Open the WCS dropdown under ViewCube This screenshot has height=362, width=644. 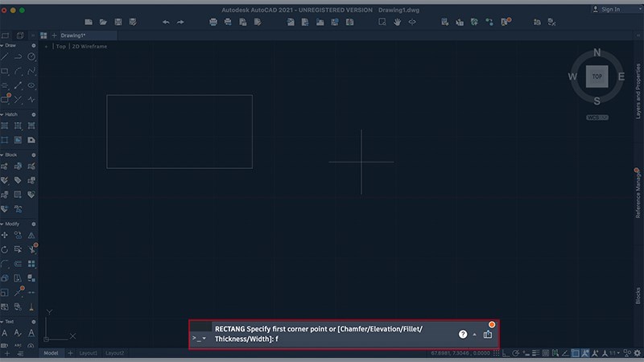tap(597, 117)
